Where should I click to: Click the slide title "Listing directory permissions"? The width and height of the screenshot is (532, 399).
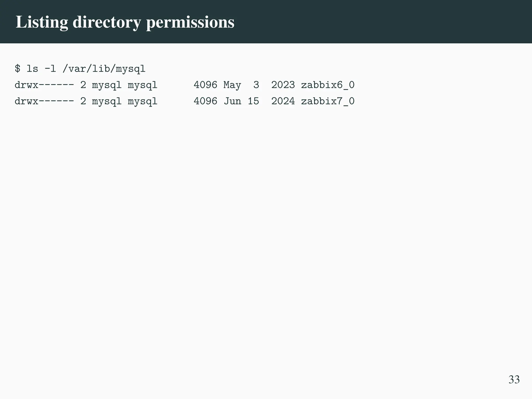click(125, 22)
